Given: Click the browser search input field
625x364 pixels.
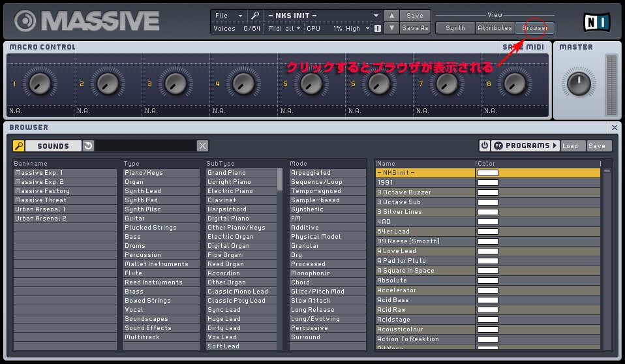Looking at the screenshot, I should pyautogui.click(x=145, y=146).
